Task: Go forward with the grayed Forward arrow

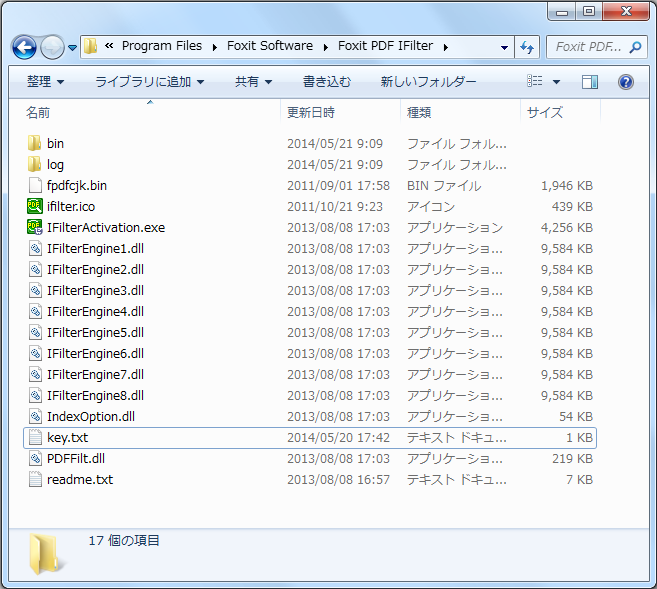Action: pos(52,47)
